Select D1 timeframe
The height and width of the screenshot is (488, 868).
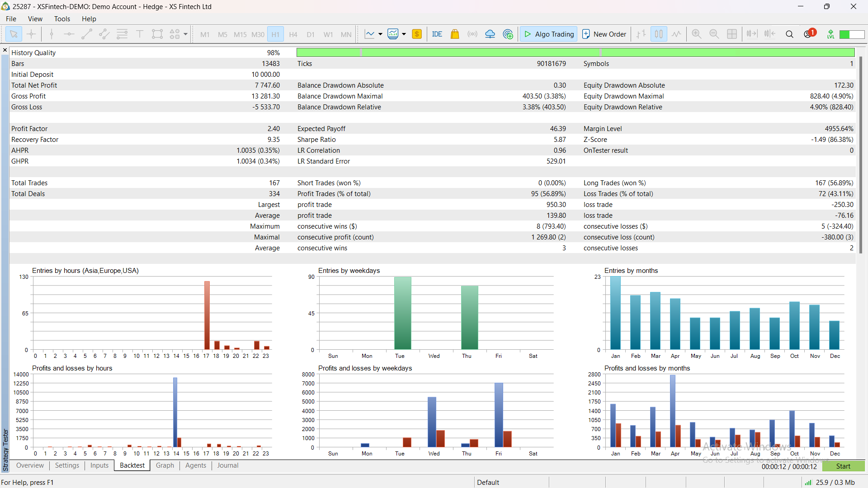click(311, 34)
